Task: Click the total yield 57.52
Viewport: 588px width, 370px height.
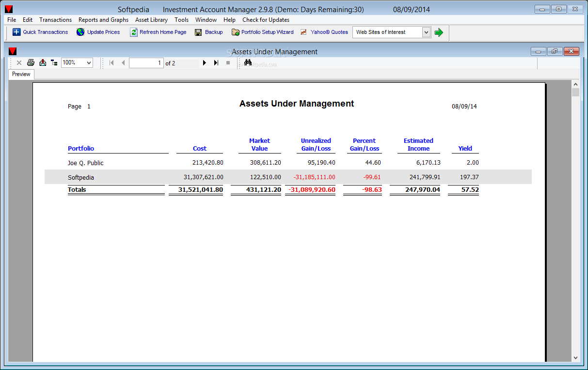Action: 470,190
